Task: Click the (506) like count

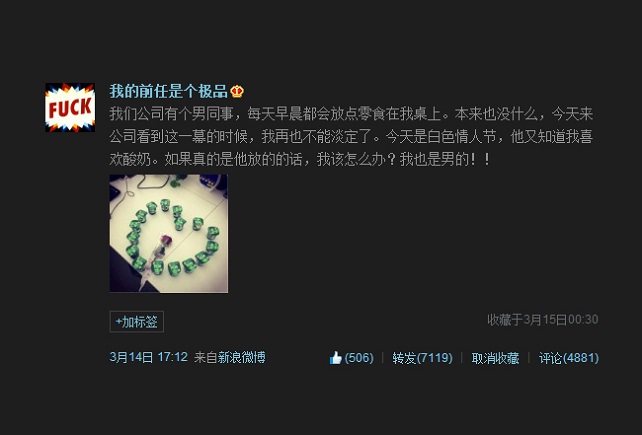Action: coord(359,358)
